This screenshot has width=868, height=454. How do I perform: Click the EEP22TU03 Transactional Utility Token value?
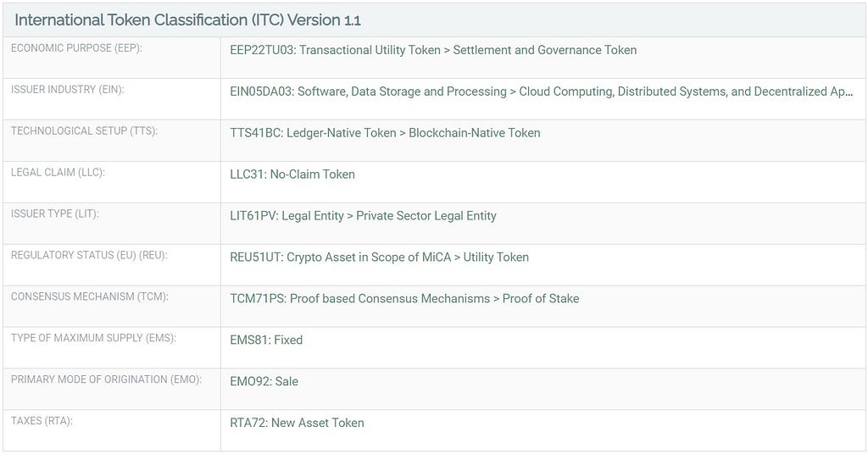pyautogui.click(x=433, y=50)
